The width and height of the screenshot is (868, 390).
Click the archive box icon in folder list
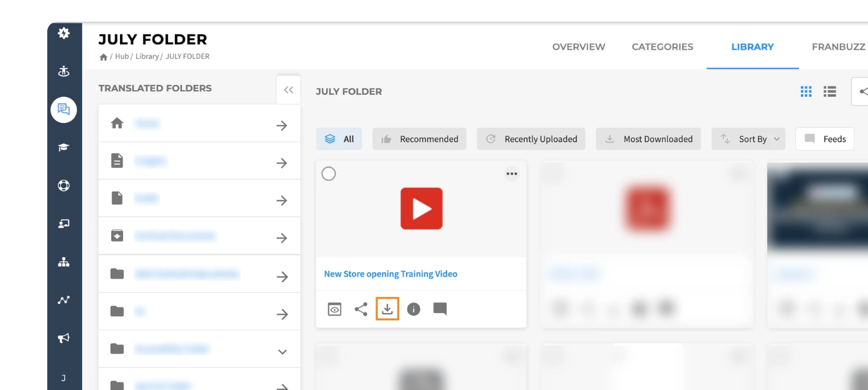point(117,235)
